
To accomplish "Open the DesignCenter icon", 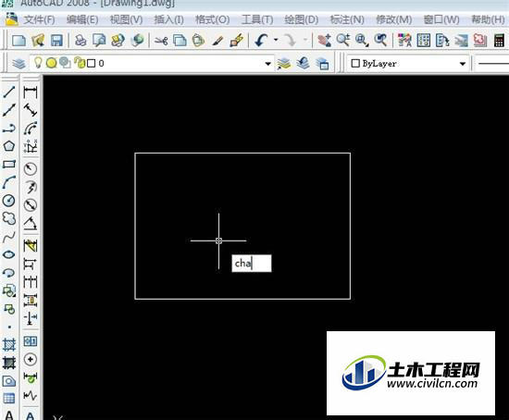I will pyautogui.click(x=423, y=41).
